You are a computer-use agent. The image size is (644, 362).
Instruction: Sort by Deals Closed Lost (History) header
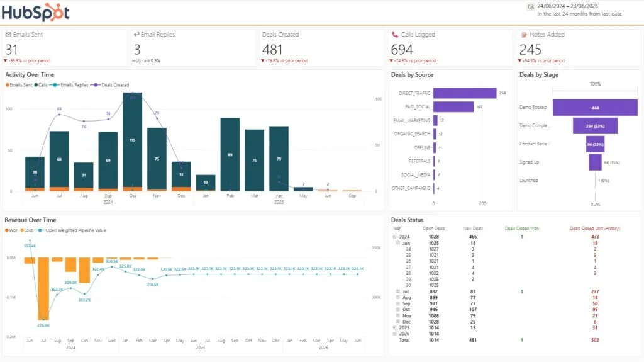point(595,229)
